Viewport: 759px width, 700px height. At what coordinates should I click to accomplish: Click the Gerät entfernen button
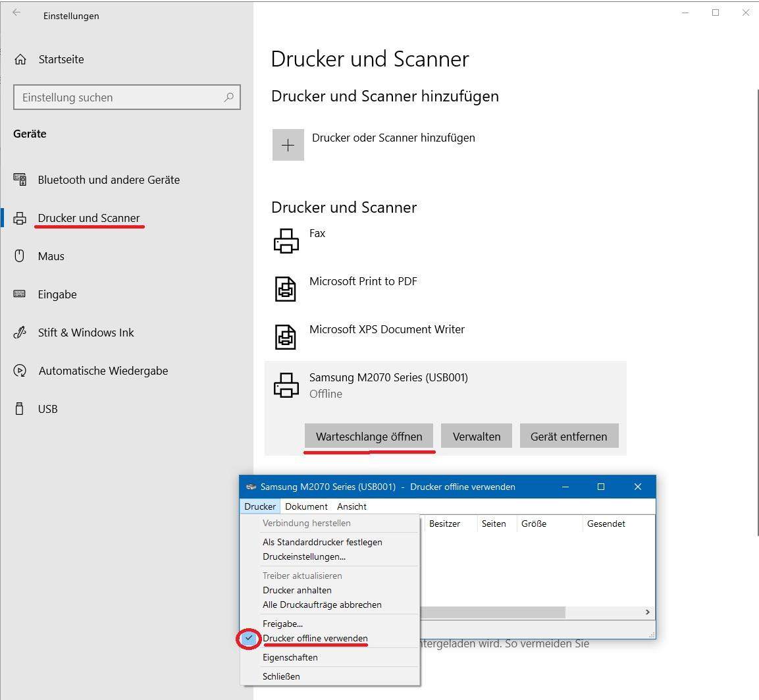[x=569, y=436]
